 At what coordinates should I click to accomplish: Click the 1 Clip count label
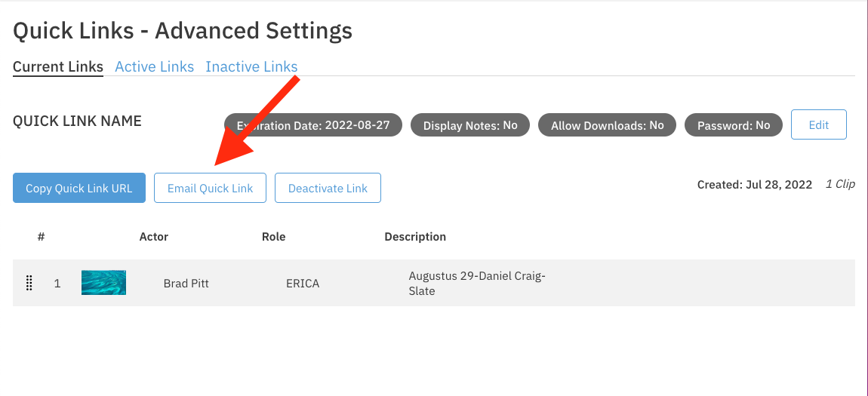point(840,184)
